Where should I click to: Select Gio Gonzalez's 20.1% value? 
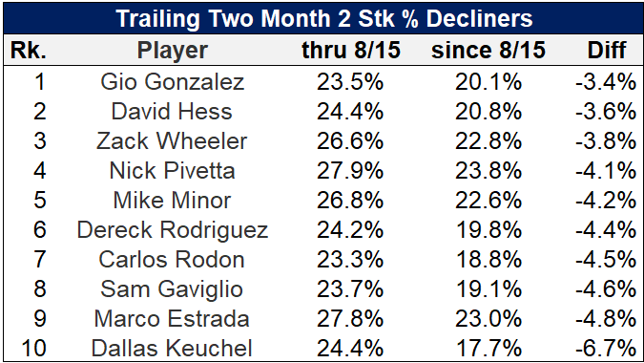click(x=488, y=82)
